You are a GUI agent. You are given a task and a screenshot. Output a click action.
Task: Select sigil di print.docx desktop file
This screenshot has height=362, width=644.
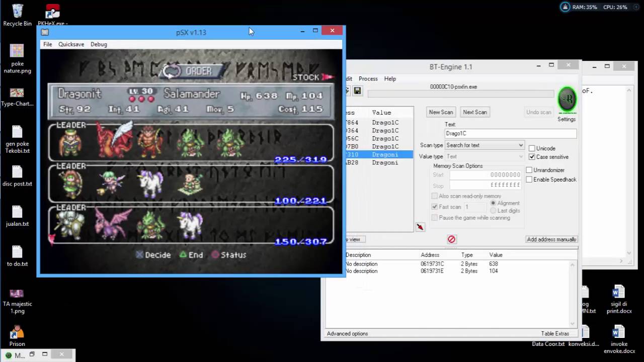(x=619, y=299)
